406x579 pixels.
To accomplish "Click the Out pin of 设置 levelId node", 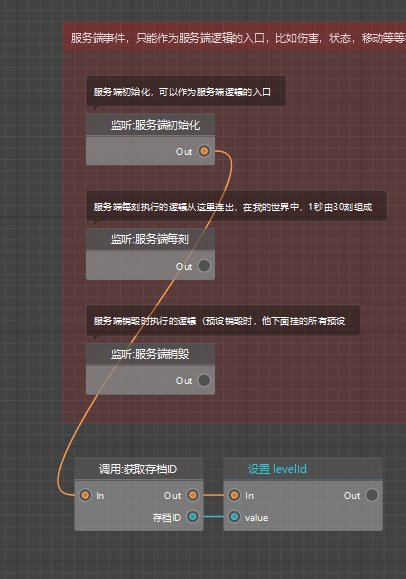I will click(x=372, y=495).
